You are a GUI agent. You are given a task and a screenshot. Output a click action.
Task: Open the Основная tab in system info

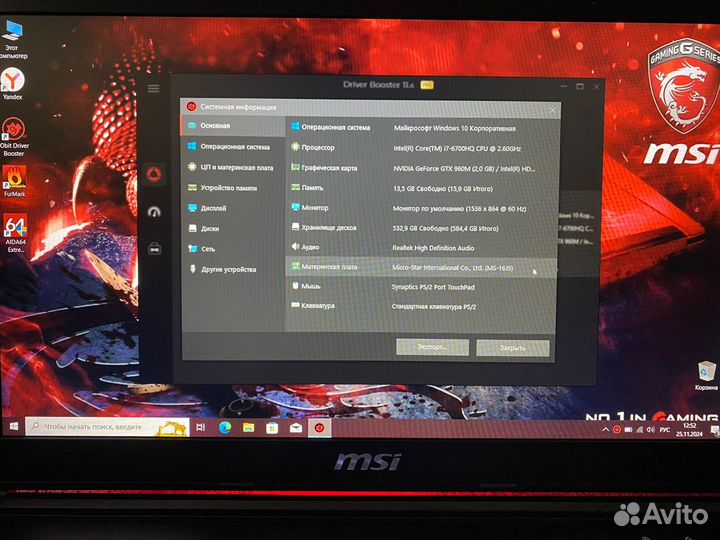click(233, 126)
